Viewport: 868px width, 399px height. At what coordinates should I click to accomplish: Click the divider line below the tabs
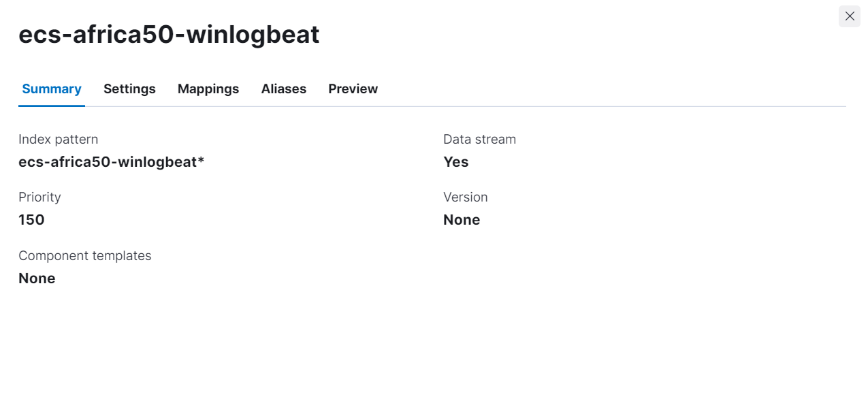[x=477, y=106]
